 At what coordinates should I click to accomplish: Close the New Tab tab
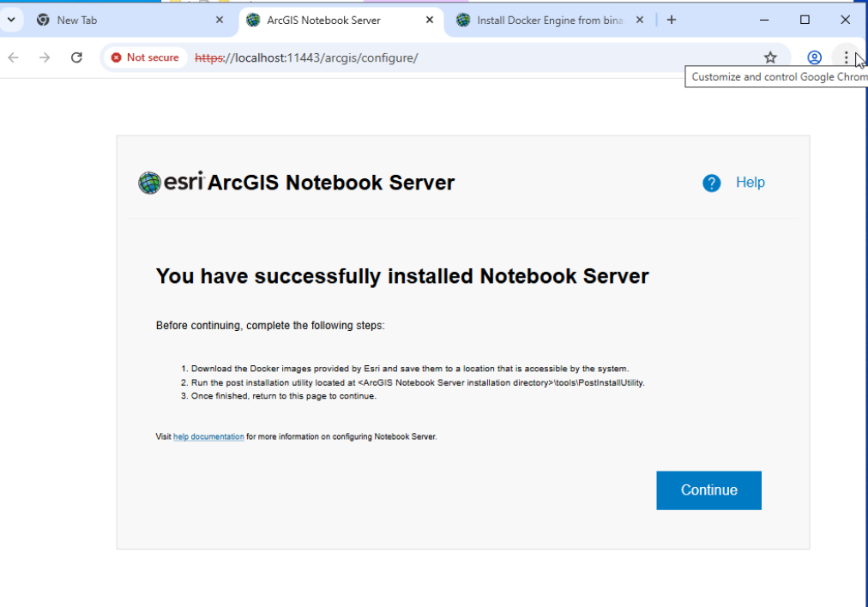click(220, 20)
